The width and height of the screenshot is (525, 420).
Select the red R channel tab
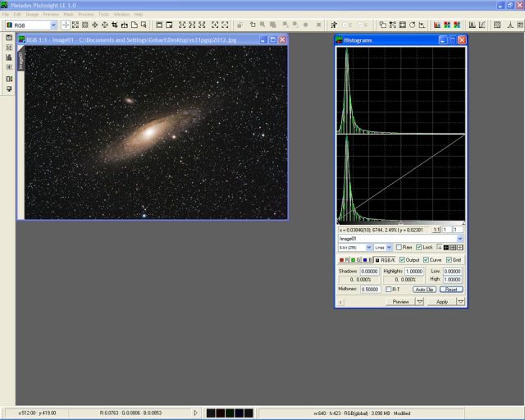[344, 259]
